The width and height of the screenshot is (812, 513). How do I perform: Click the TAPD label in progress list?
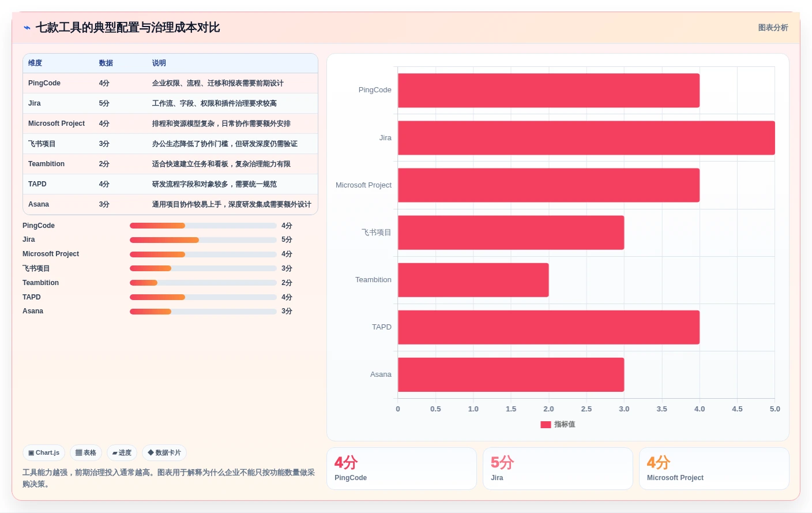click(x=32, y=297)
